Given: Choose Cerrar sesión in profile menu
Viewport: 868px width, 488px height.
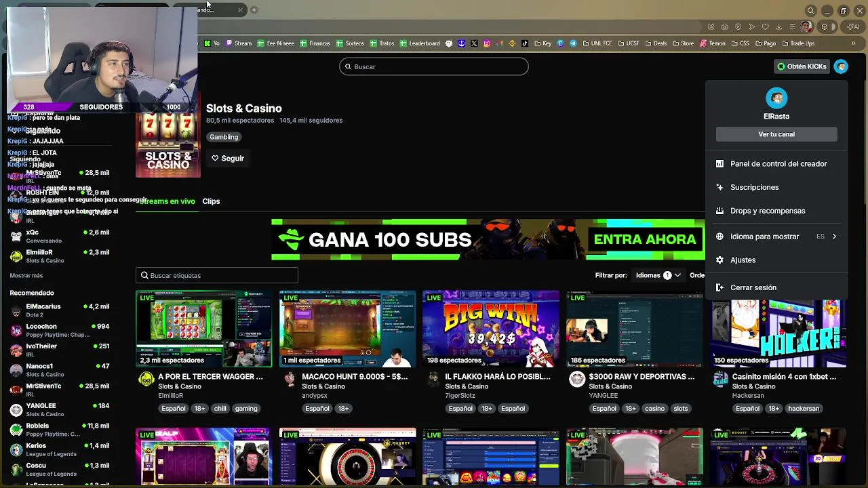Looking at the screenshot, I should (776, 287).
